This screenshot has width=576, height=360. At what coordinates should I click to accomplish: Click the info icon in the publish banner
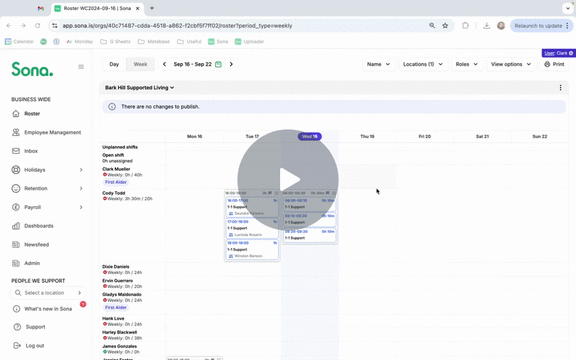click(x=112, y=107)
